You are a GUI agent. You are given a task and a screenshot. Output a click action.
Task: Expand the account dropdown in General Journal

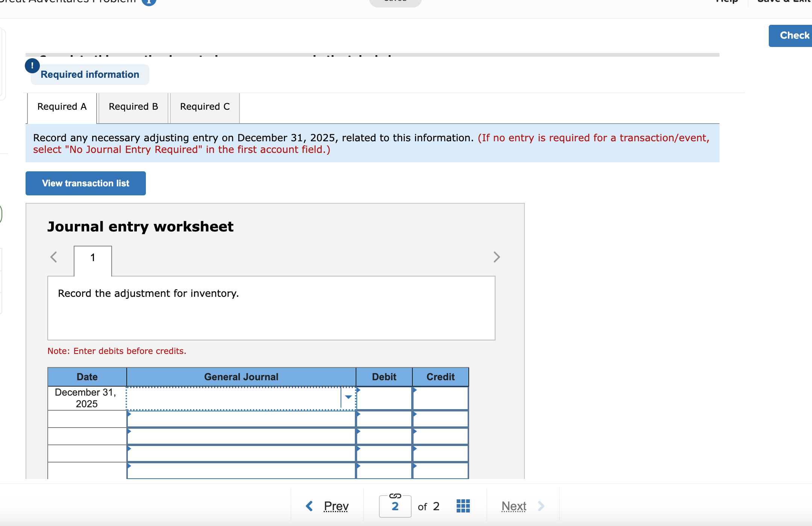348,397
